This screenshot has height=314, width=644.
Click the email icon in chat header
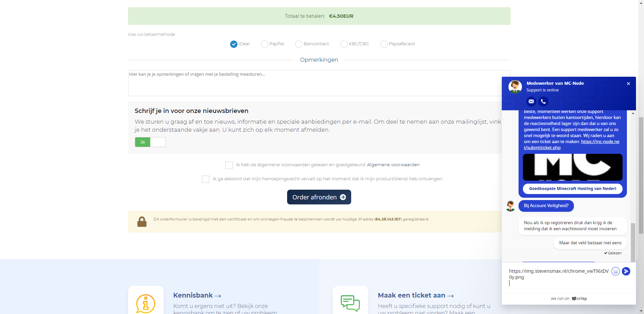531,101
